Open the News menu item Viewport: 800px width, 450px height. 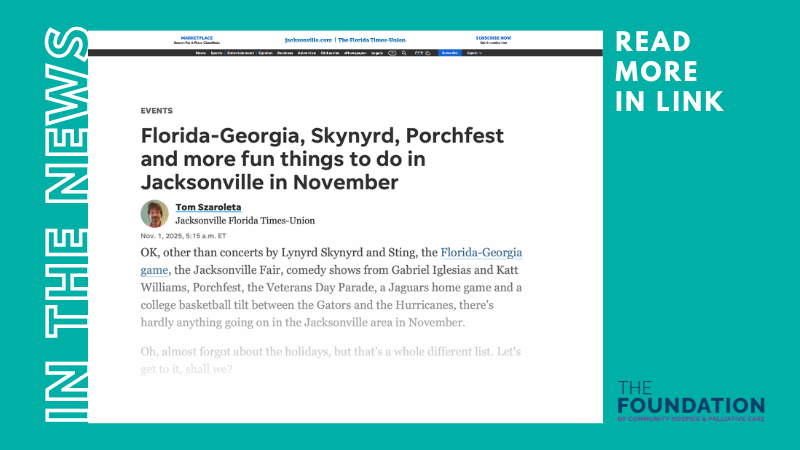click(x=201, y=53)
